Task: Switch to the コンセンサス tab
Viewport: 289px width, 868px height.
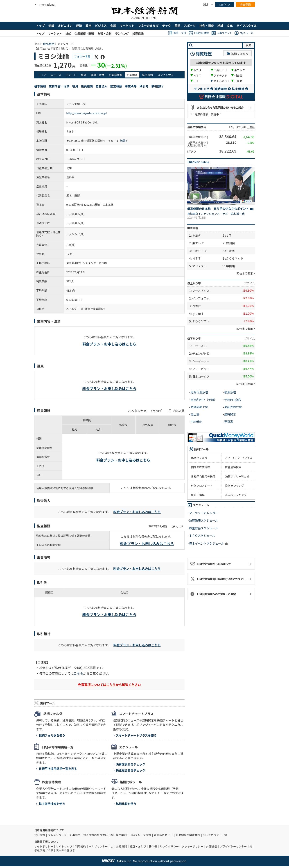Action: point(165,75)
